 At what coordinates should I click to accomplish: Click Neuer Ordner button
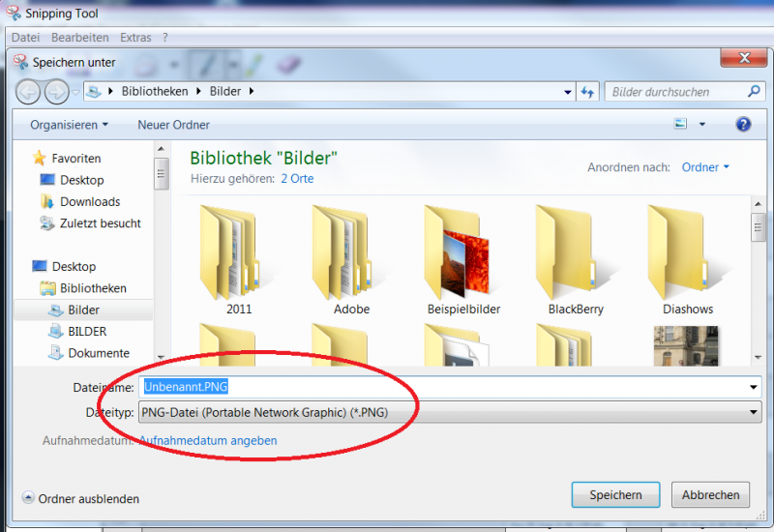point(173,125)
